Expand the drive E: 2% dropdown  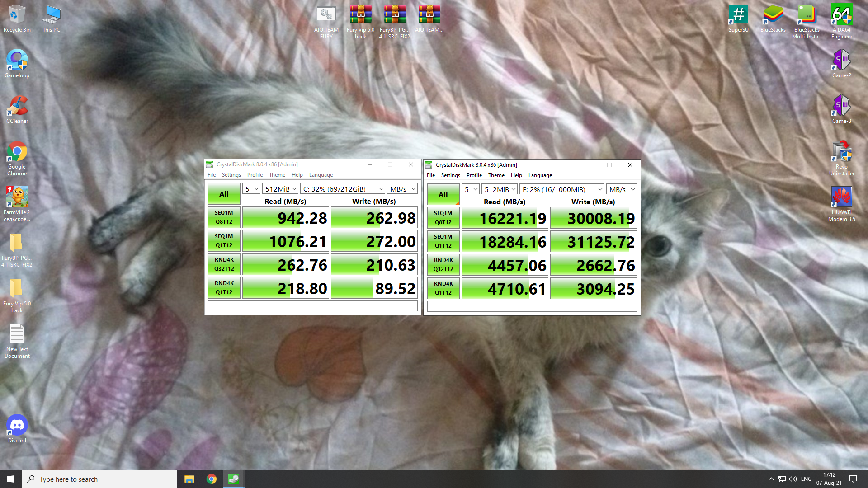point(562,189)
